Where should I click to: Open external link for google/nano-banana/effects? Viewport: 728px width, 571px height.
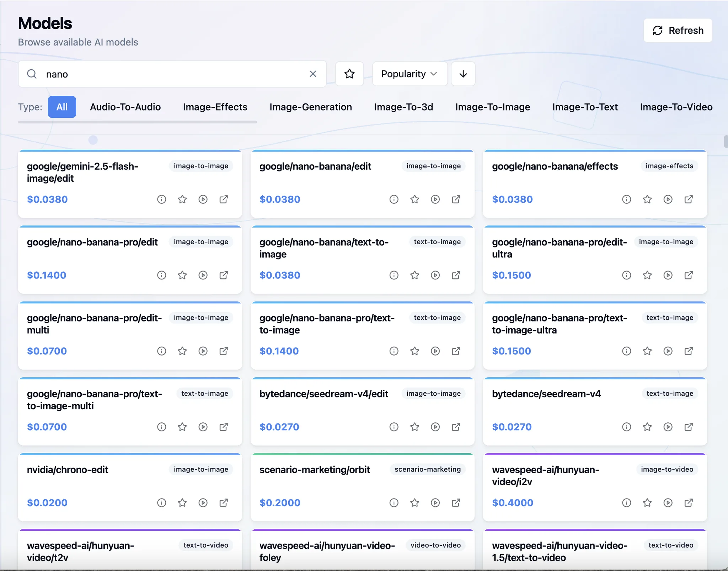pyautogui.click(x=689, y=199)
